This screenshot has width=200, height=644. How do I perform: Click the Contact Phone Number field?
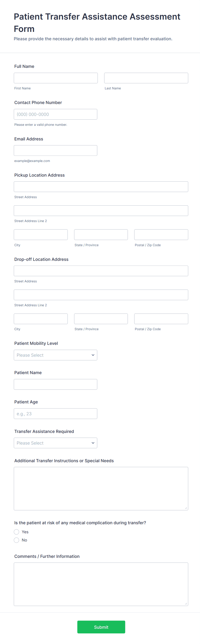click(x=55, y=114)
